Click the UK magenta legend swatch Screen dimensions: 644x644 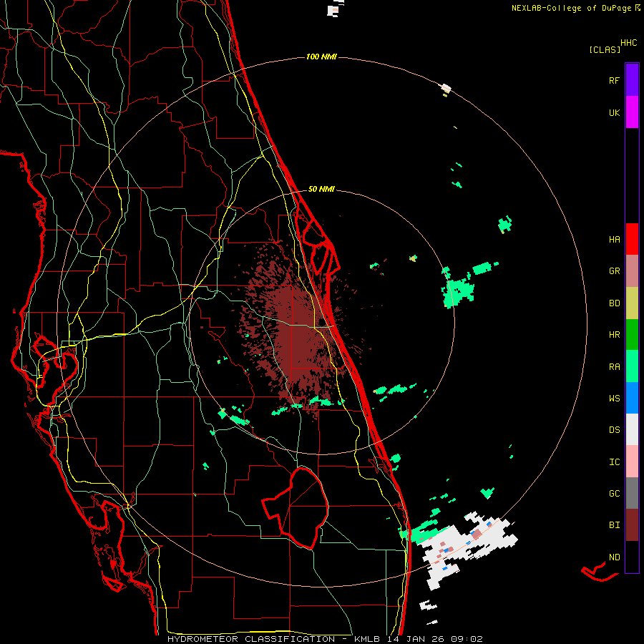pos(632,112)
